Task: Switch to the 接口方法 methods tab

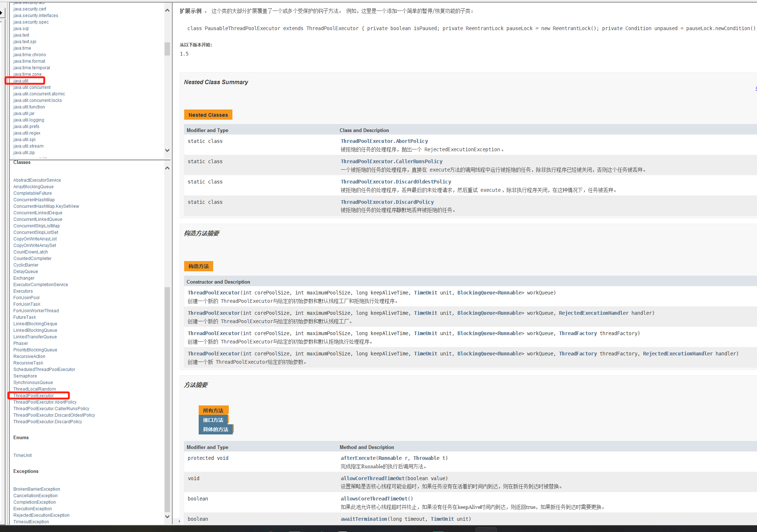Action: click(x=213, y=420)
